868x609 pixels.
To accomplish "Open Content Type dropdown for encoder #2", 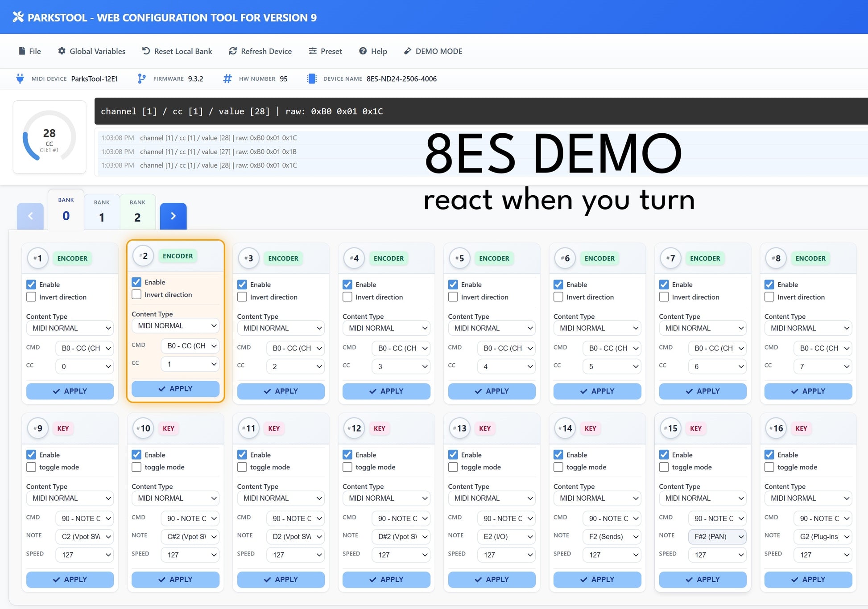I will [x=175, y=325].
